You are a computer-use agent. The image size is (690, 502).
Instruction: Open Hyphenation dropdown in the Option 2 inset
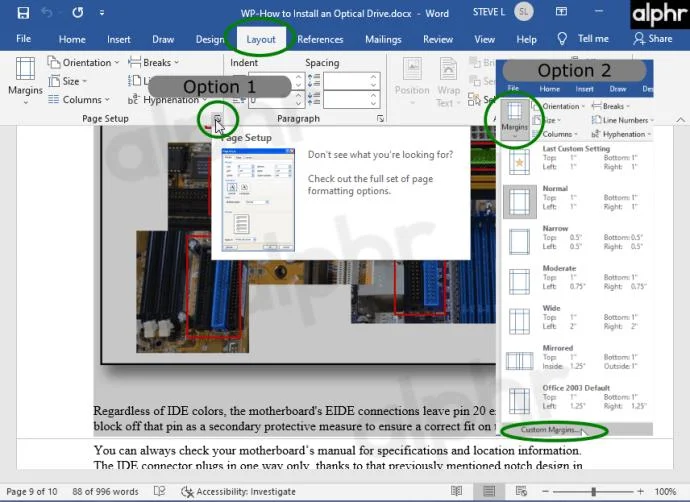pyautogui.click(x=621, y=134)
